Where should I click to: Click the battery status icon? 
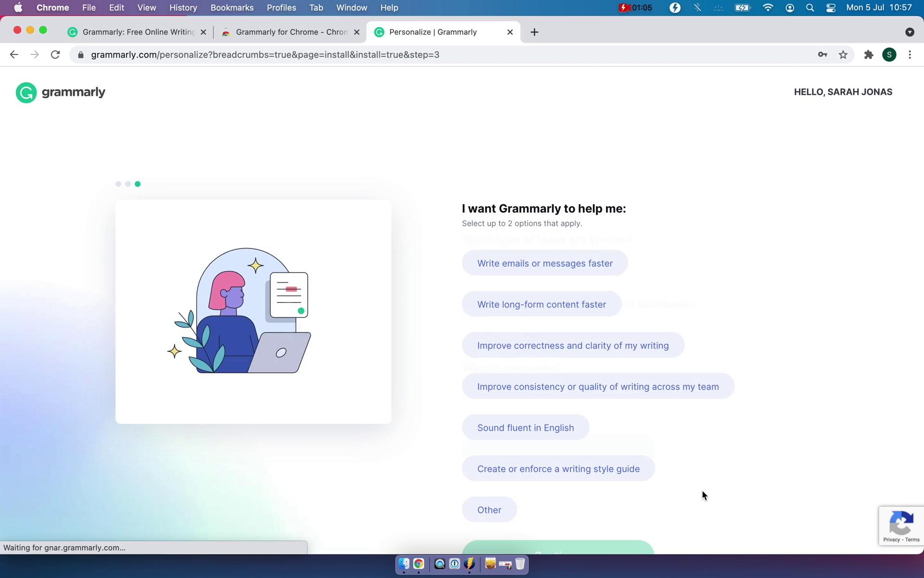point(743,8)
